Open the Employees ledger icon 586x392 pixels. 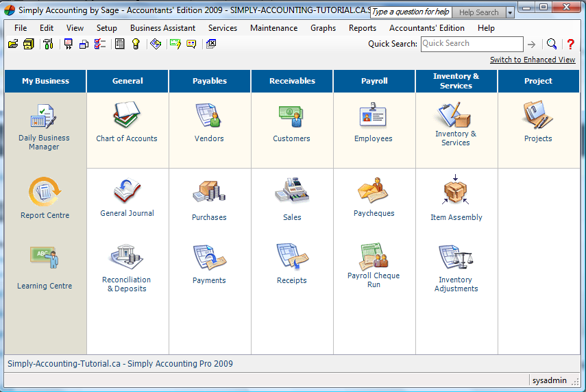point(374,123)
